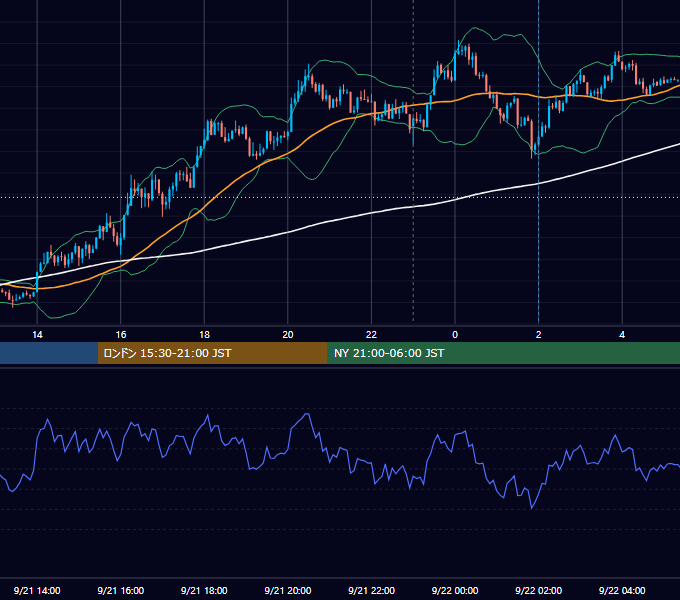
Task: Click the 9/21 18:00 time label
Action: (x=204, y=590)
